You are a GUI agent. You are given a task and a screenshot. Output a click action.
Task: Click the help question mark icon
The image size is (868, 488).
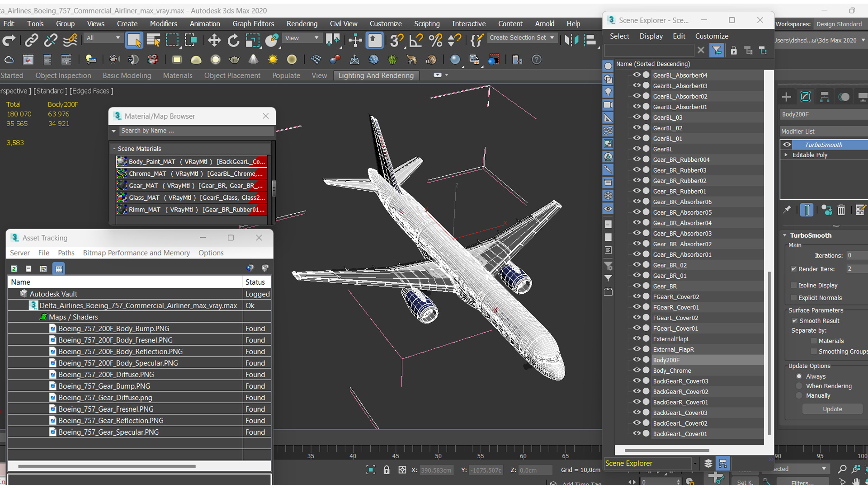pos(537,60)
